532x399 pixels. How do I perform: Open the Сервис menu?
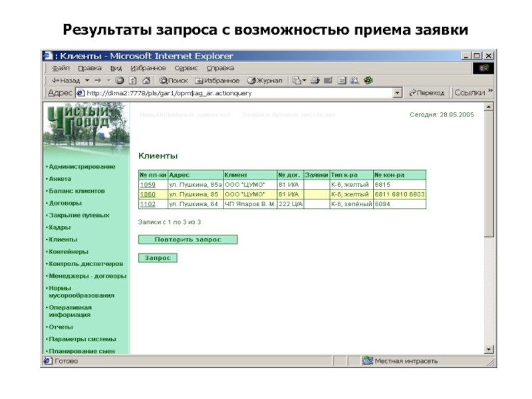(186, 68)
